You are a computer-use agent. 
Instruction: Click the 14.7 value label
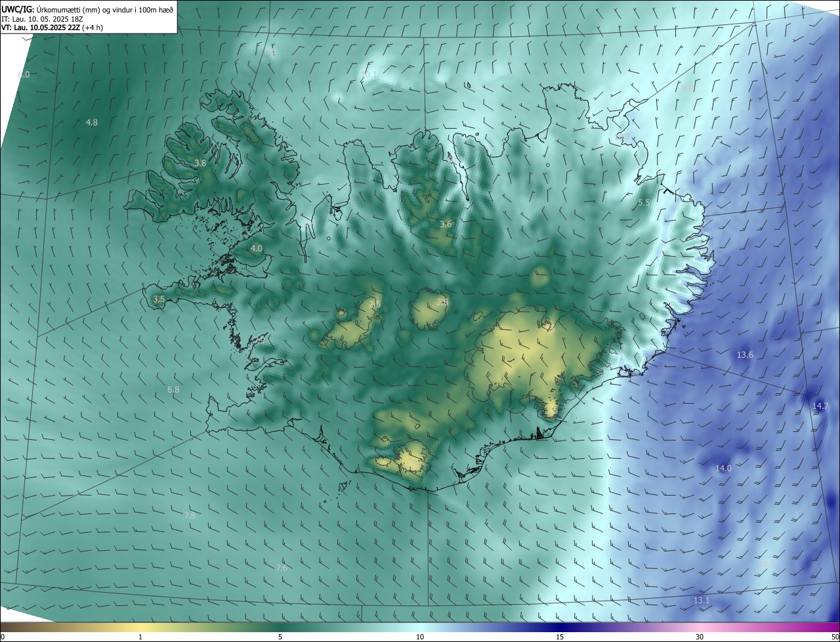point(821,406)
